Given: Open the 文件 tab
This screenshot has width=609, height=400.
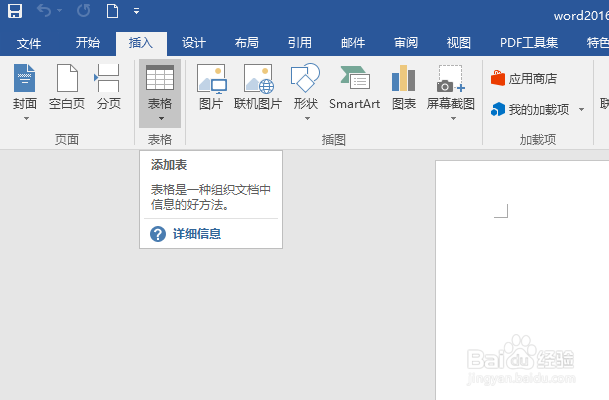Looking at the screenshot, I should click(28, 43).
